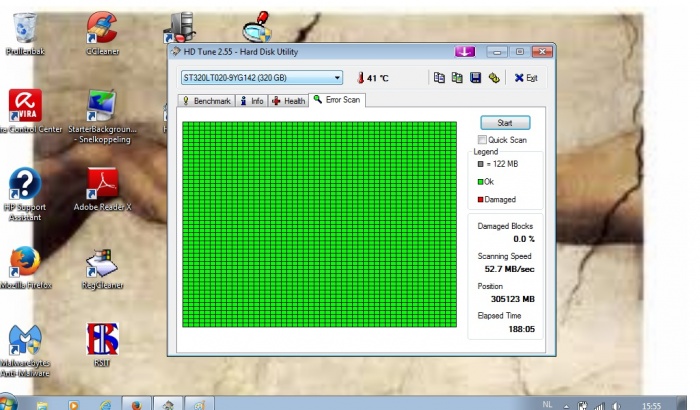Close the HD Tune window
Screen dimensions: 700x410
(x=542, y=52)
